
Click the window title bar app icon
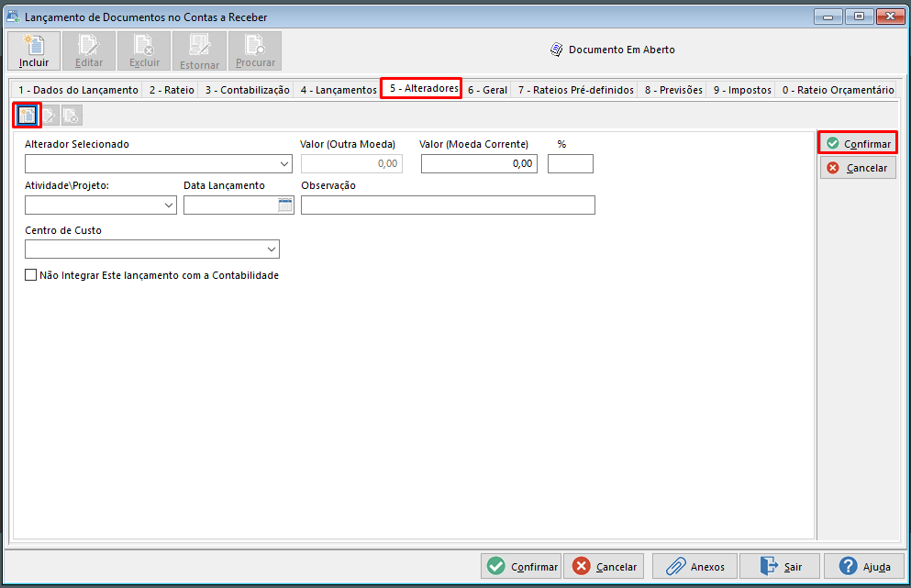point(13,17)
